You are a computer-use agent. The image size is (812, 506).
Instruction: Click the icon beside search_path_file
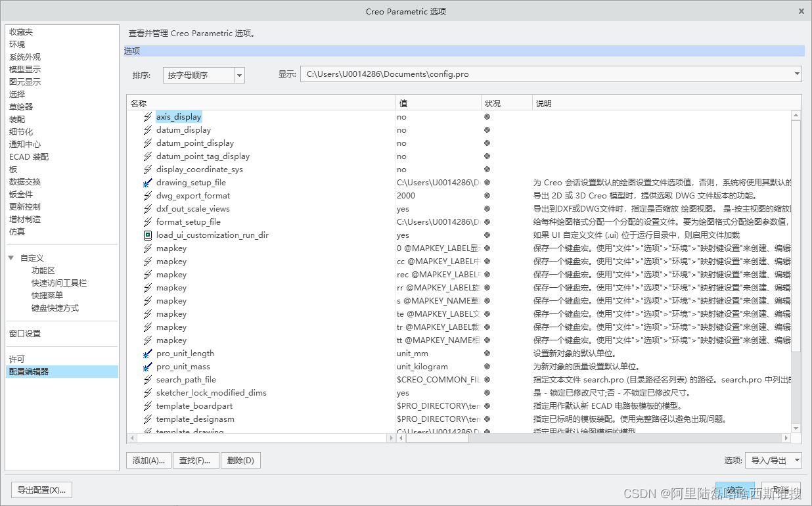tap(148, 380)
